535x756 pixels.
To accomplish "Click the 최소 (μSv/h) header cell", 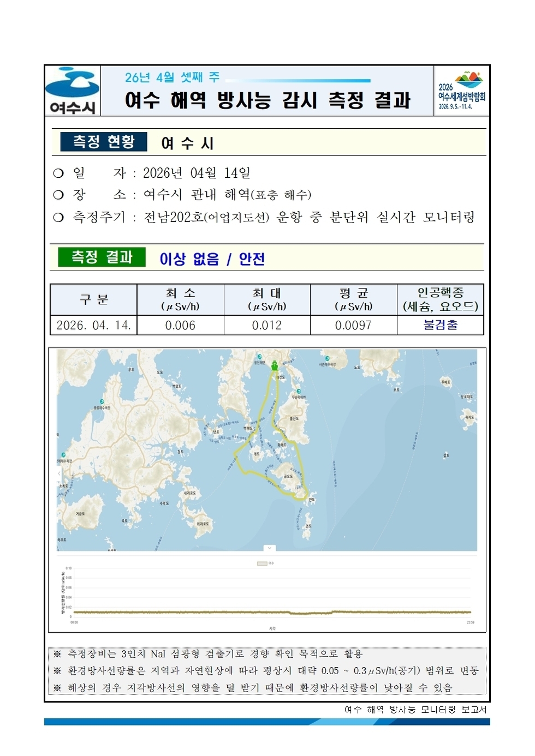I will pos(180,299).
